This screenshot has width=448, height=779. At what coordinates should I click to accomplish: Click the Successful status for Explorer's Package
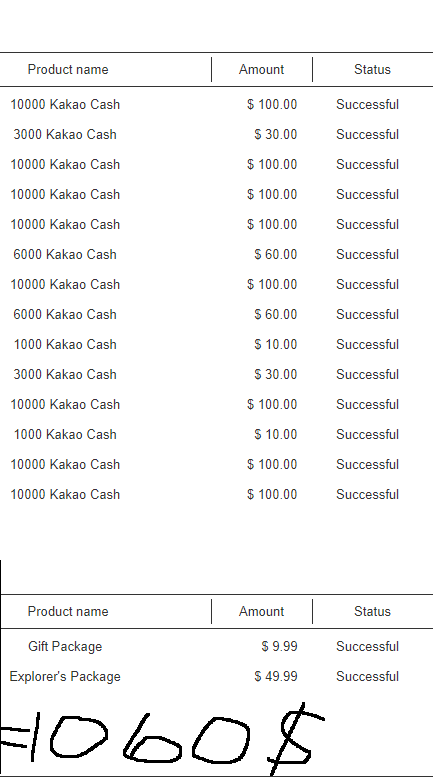[x=367, y=677]
